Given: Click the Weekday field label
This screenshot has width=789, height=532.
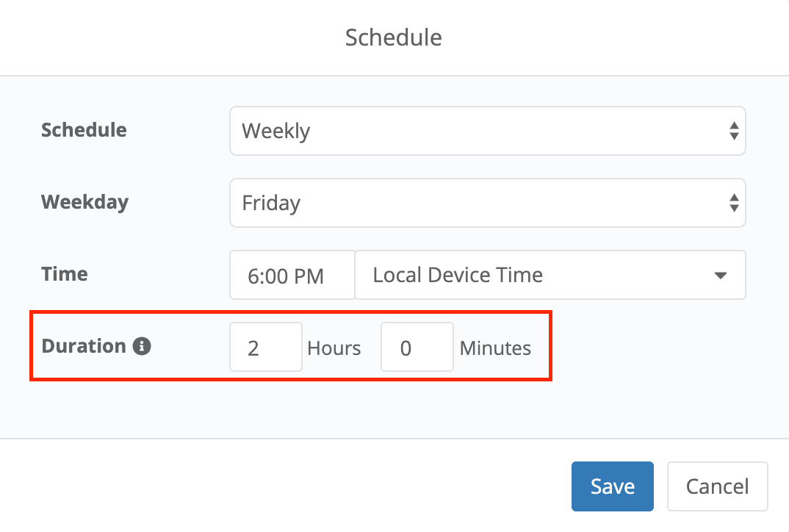Looking at the screenshot, I should point(84,201).
